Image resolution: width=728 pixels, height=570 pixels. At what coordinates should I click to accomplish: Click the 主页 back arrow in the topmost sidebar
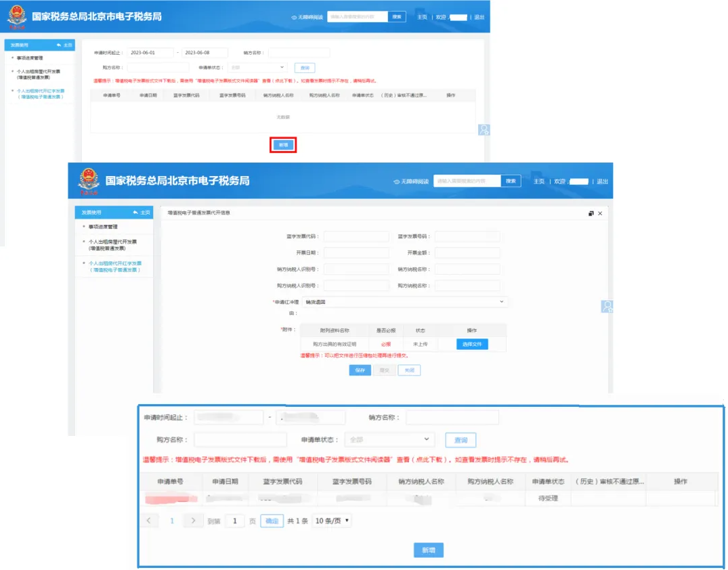pyautogui.click(x=60, y=45)
